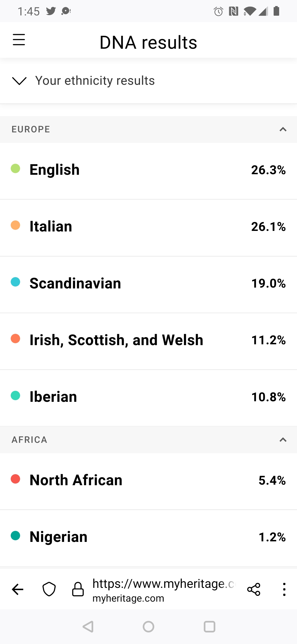Tap the share icon in browser bar
The image size is (297, 644).
click(254, 589)
